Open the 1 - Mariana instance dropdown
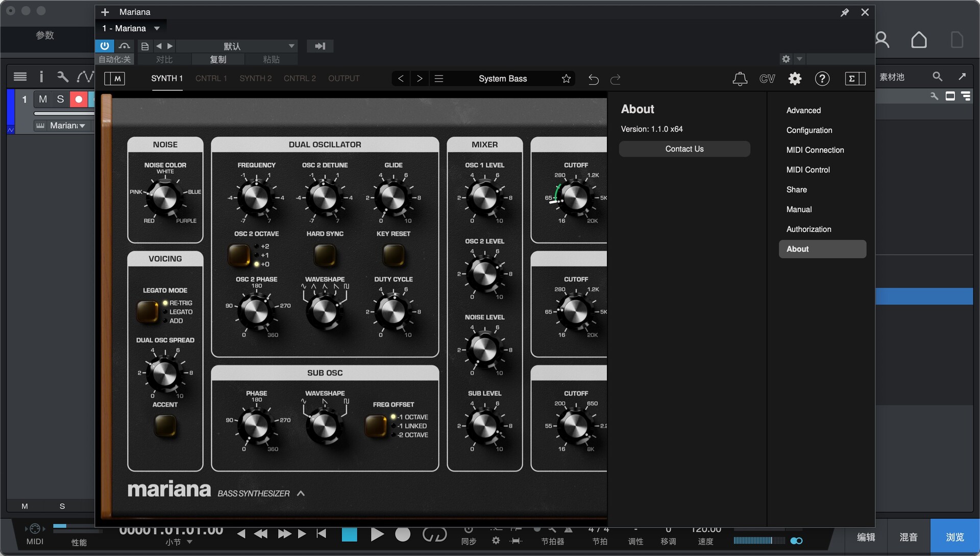This screenshot has height=556, width=980. click(x=157, y=29)
